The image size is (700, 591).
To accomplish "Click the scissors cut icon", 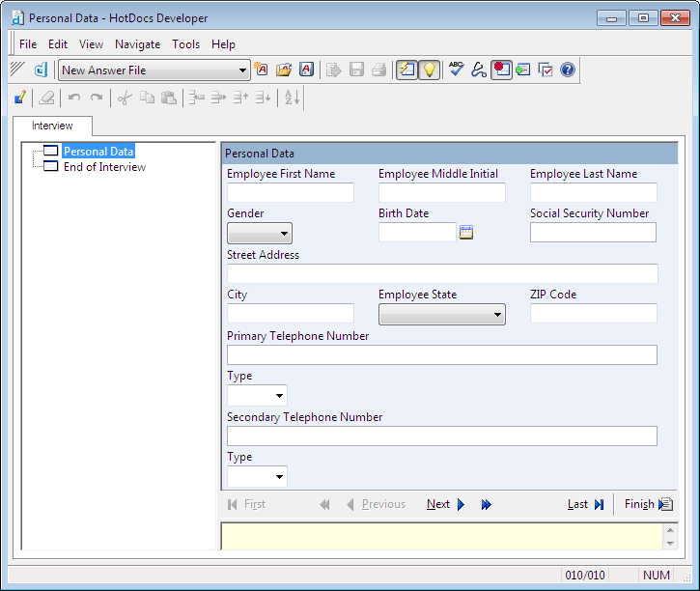I will pyautogui.click(x=125, y=98).
